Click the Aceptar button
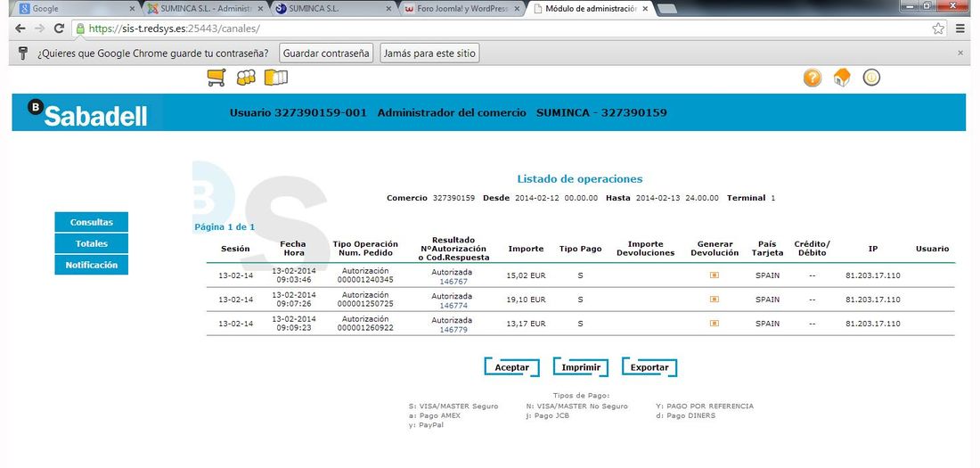The height and width of the screenshot is (468, 980). (x=512, y=367)
